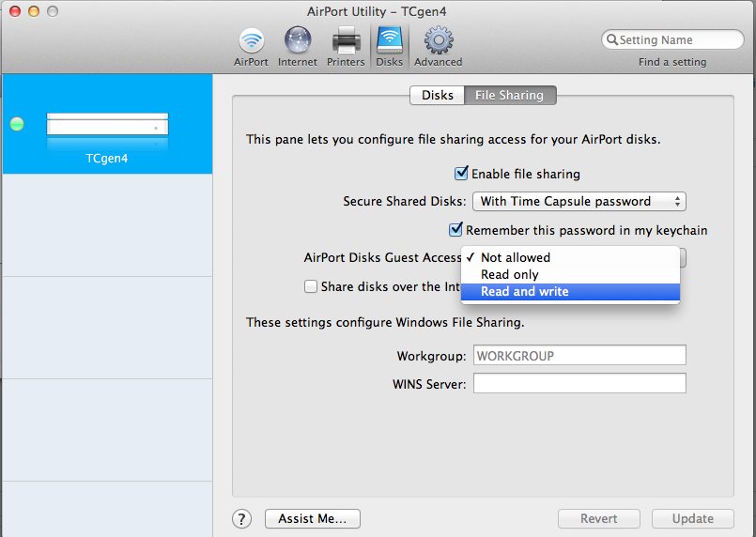Image resolution: width=756 pixels, height=537 pixels.
Task: Check Share disks over the Internet option
Action: coord(311,287)
